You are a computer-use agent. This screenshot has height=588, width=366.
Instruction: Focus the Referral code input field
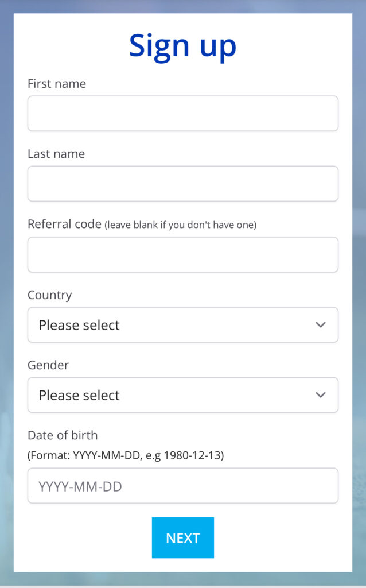(183, 254)
